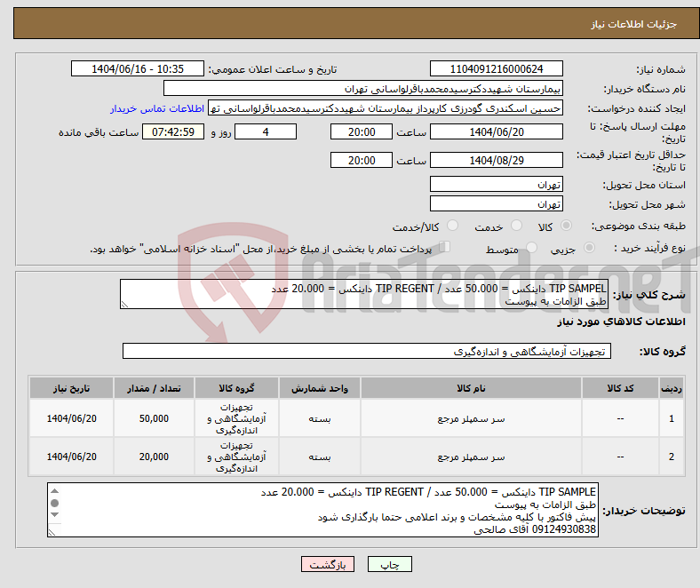Click the ردیف column header
Viewport: 700px width, 588px height.
pos(671,388)
